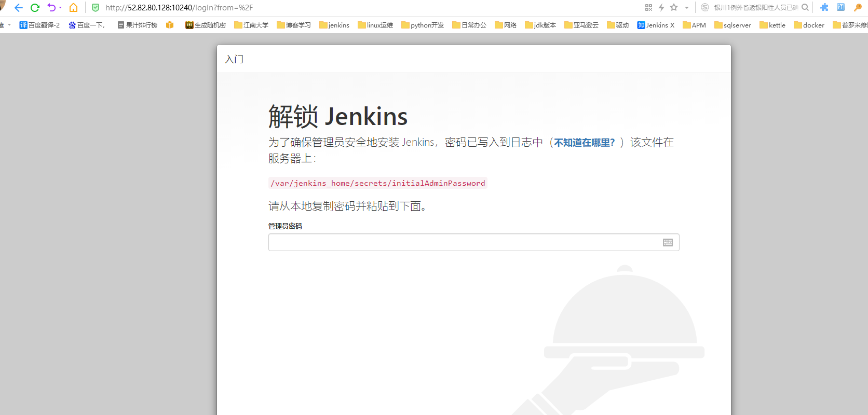Open the sqlserver bookmark folder

(733, 25)
